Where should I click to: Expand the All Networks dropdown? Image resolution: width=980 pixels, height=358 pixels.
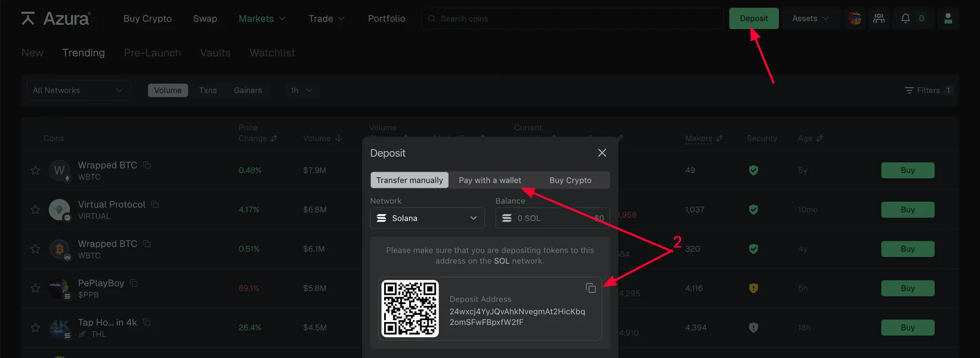click(78, 91)
